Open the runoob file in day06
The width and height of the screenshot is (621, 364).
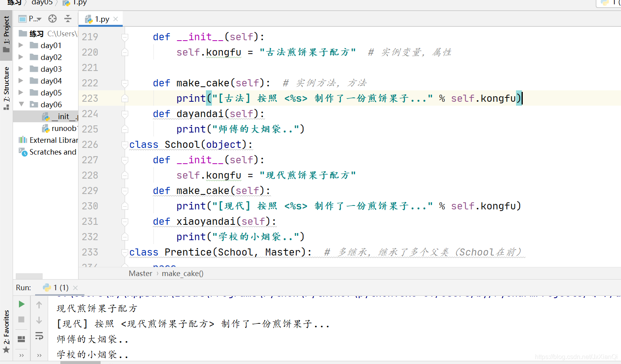click(x=60, y=128)
